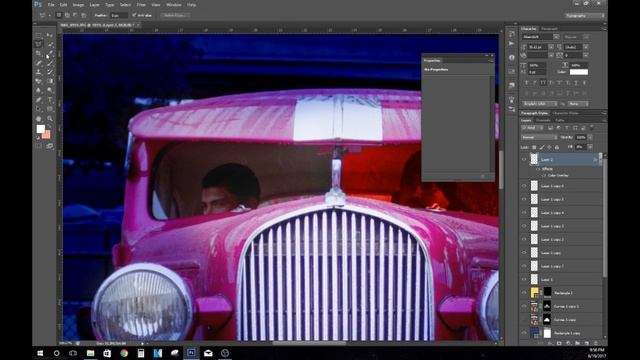This screenshot has width=640, height=360.
Task: Open the layer blend mode dropdown
Action: pos(539,137)
